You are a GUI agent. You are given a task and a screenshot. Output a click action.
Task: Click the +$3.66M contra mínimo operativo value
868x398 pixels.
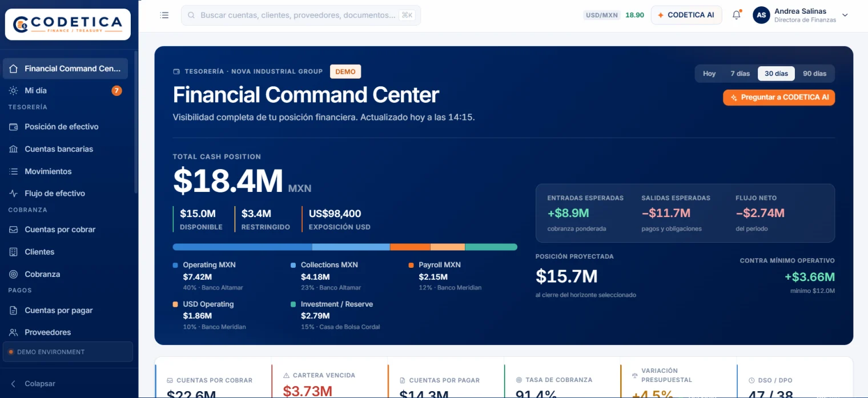810,278
